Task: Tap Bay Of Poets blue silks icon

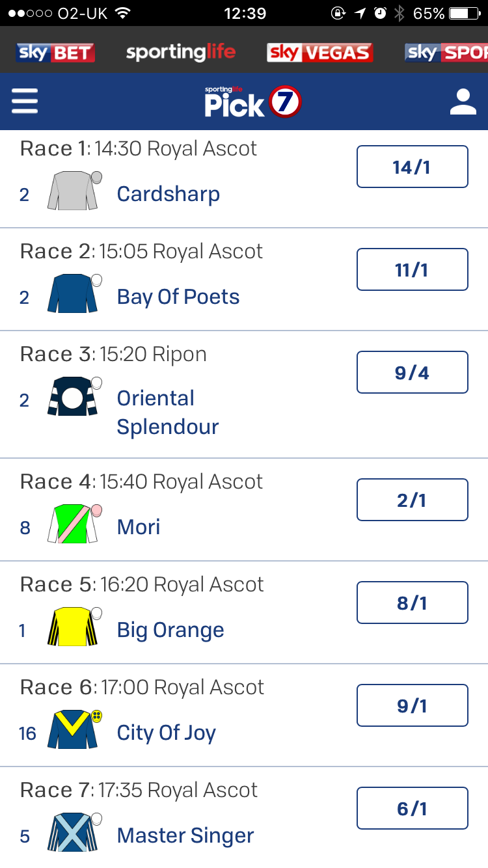Action: (75, 293)
